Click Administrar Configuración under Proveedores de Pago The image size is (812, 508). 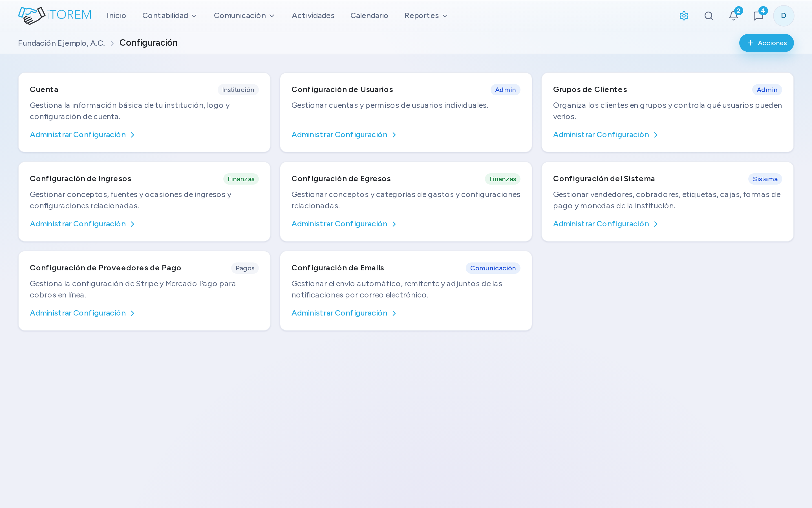click(x=82, y=313)
